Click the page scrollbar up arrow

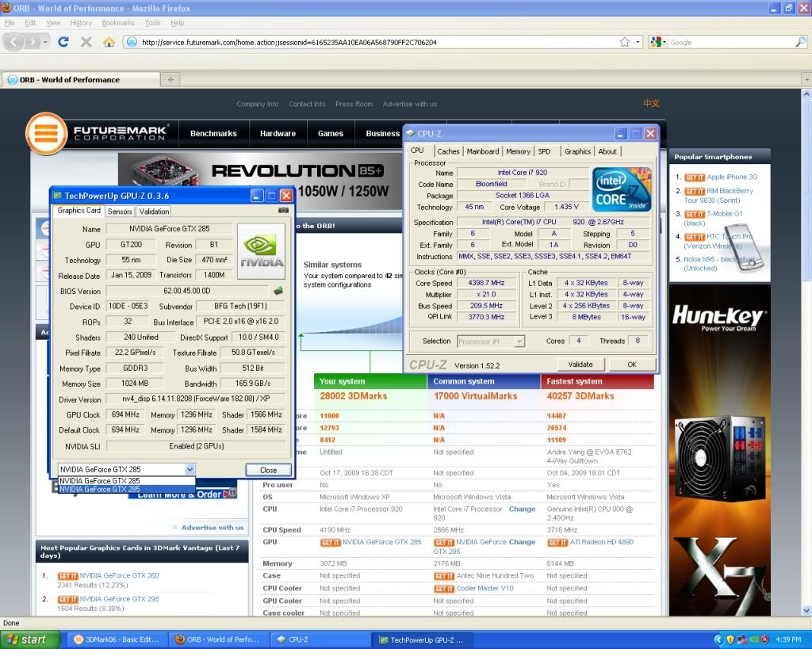[806, 94]
